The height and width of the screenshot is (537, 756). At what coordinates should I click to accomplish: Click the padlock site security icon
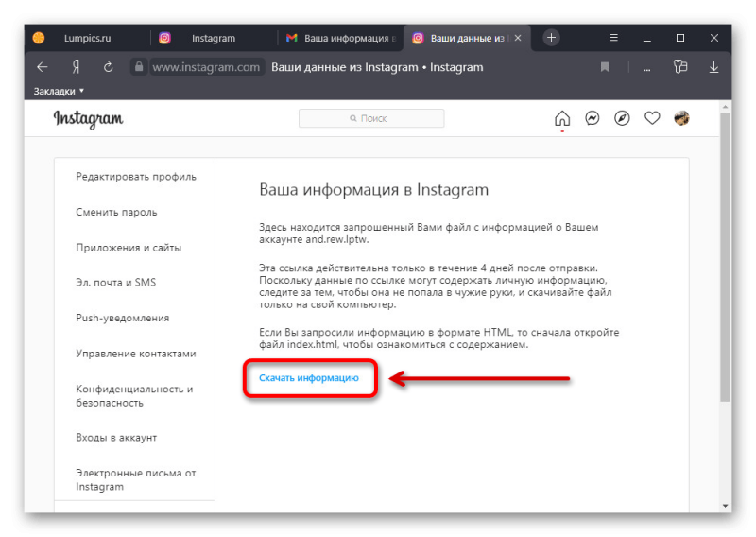pyautogui.click(x=138, y=66)
